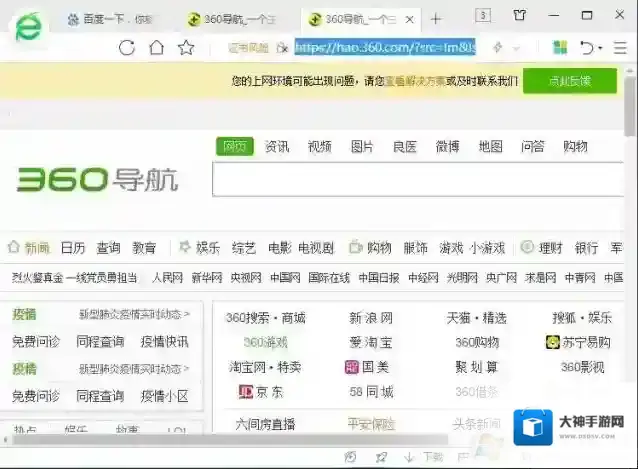Open the 疫情小区 link
Screen dimensions: 638x469
(164, 396)
